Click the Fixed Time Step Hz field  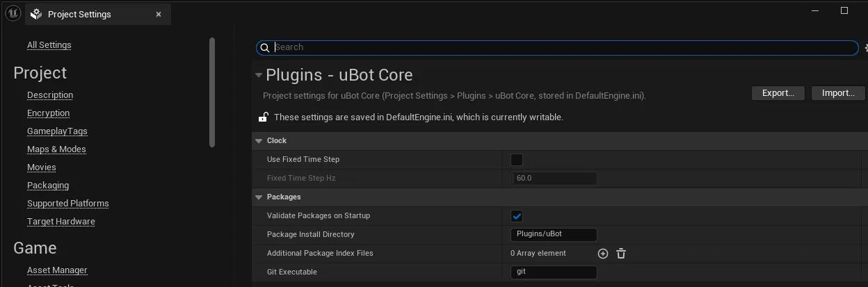coord(554,179)
